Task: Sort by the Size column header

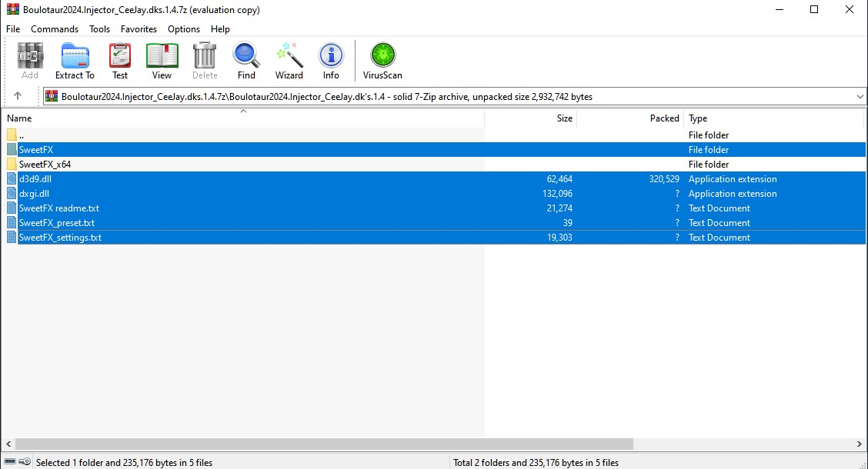Action: coord(531,118)
